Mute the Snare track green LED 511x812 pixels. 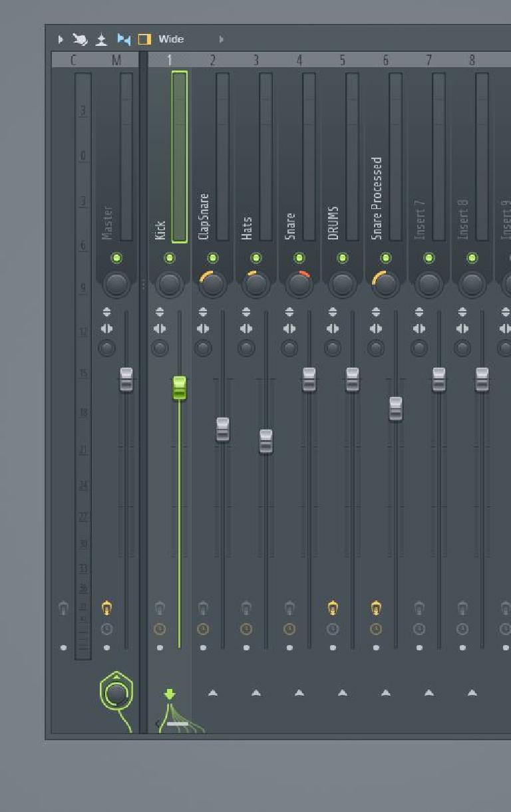(x=299, y=257)
